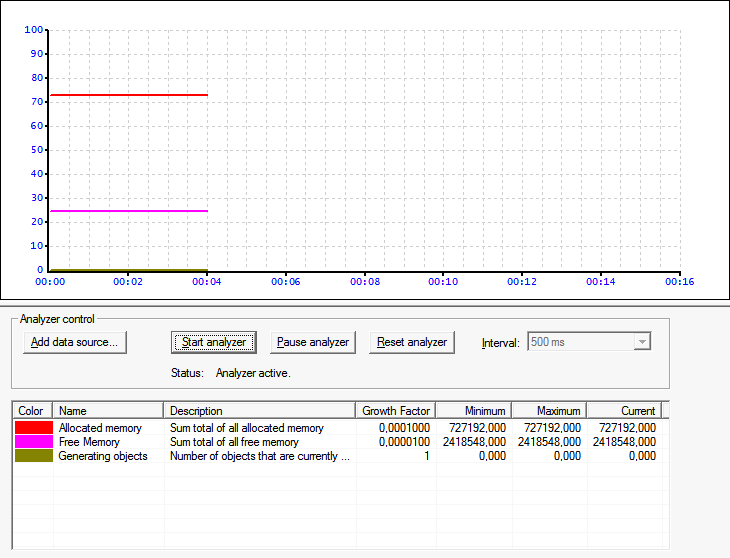The width and height of the screenshot is (730, 558).
Task: Sort by the Growth Factor column header
Action: [396, 411]
